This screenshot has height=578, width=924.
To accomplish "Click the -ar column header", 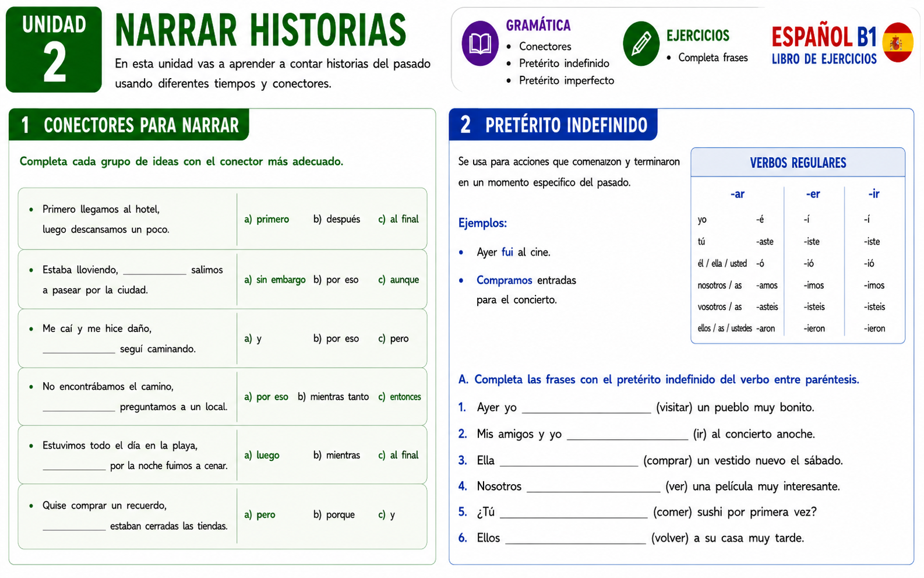I will 738,194.
